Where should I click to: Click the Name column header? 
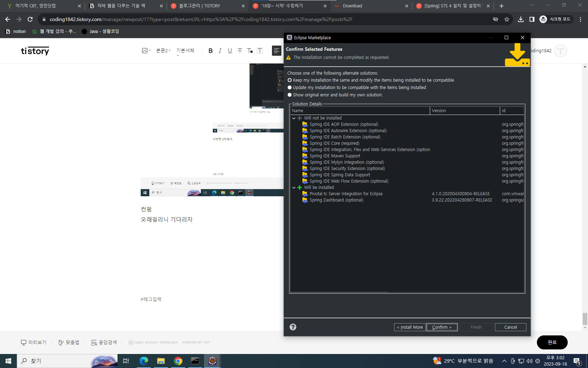360,111
